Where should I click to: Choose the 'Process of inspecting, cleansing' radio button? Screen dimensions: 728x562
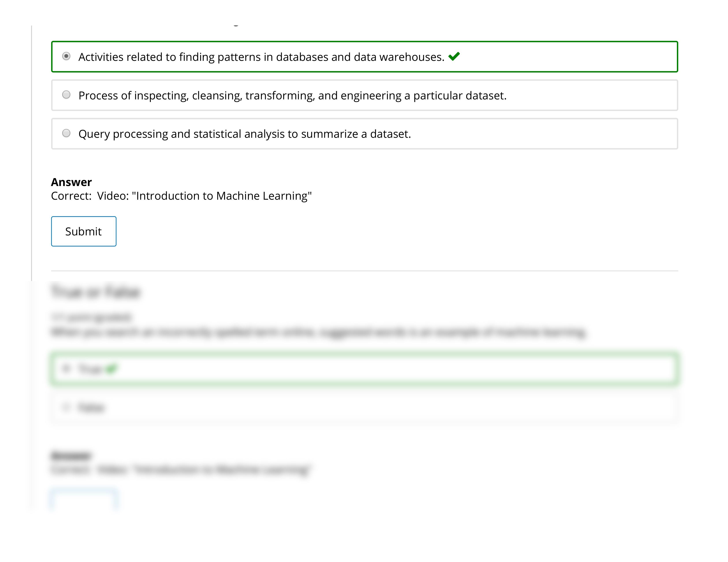point(66,95)
